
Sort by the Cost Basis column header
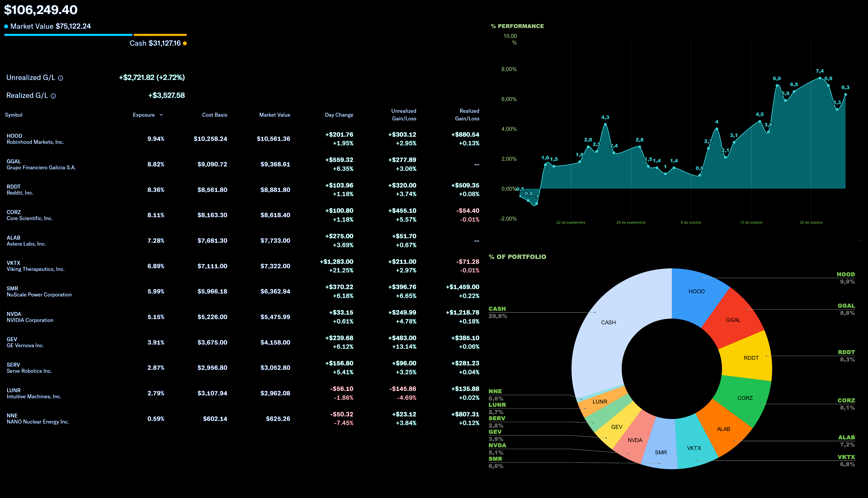[x=214, y=115]
